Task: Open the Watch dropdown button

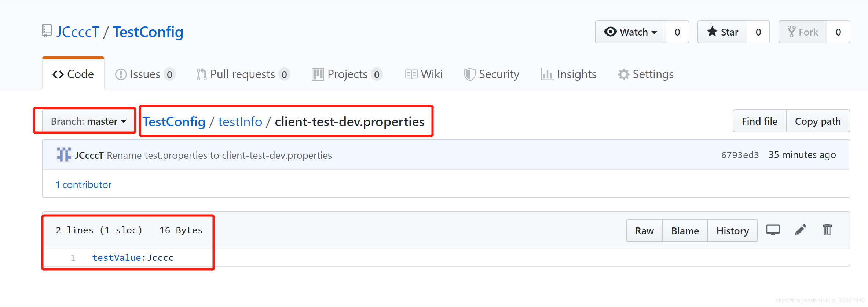Action: click(x=630, y=32)
